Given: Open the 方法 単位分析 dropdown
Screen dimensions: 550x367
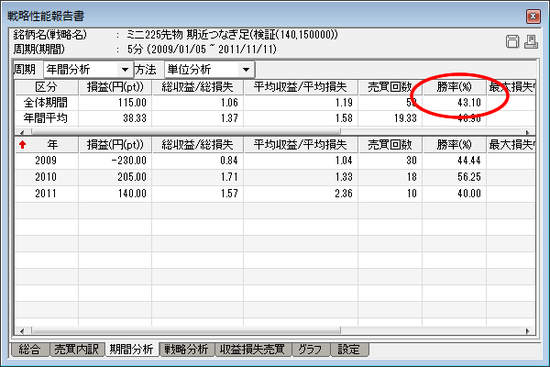Looking at the screenshot, I should [246, 69].
